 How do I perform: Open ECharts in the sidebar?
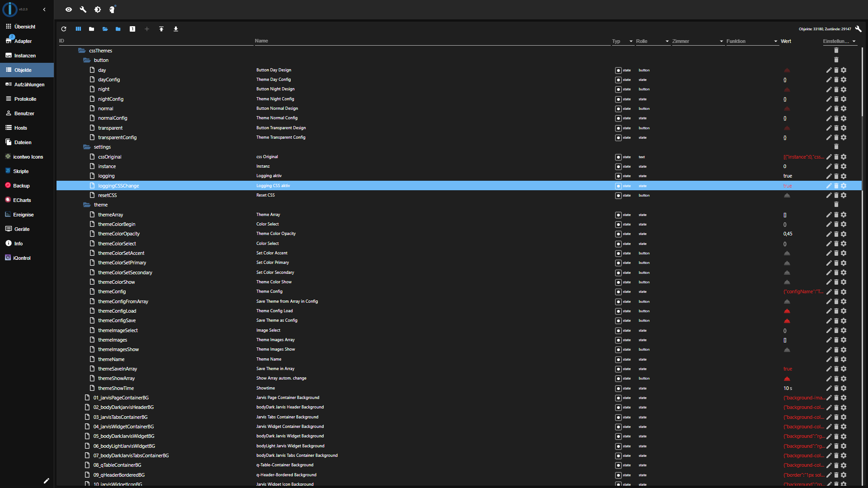pyautogui.click(x=27, y=200)
